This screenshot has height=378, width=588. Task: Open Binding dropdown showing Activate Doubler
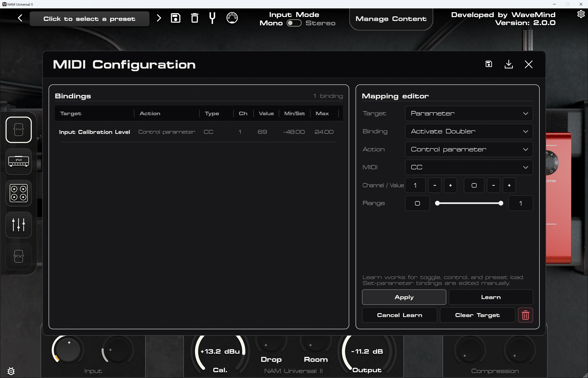click(469, 131)
